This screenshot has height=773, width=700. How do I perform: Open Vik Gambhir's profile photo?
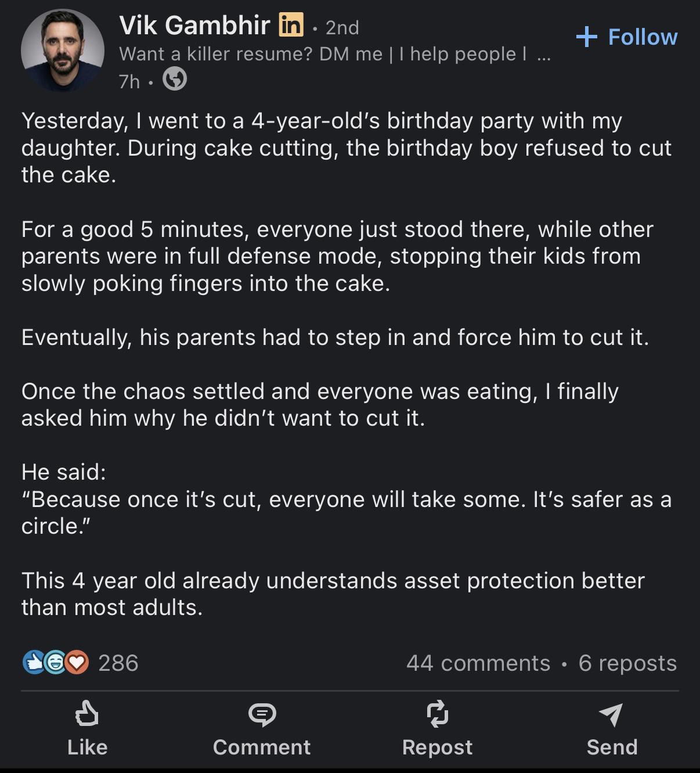[x=63, y=51]
